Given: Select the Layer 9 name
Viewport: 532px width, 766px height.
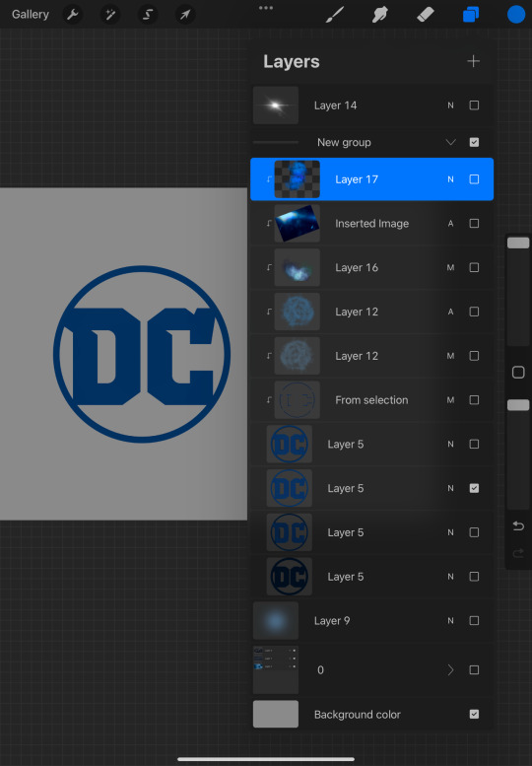Looking at the screenshot, I should 332,620.
